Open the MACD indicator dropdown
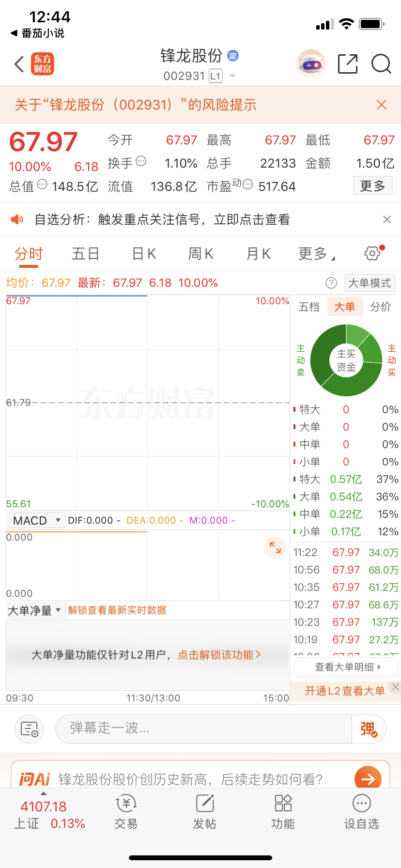The width and height of the screenshot is (401, 868). tap(36, 520)
